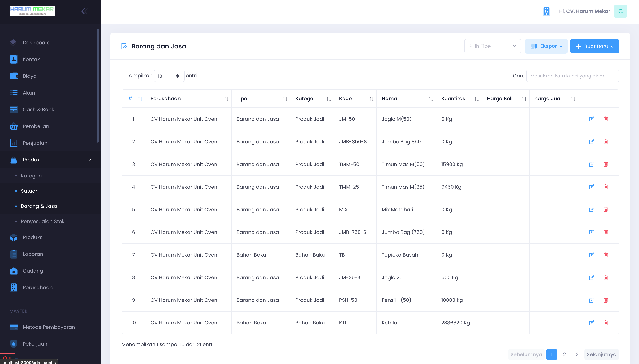Edit the Mix Matahari item

(591, 210)
